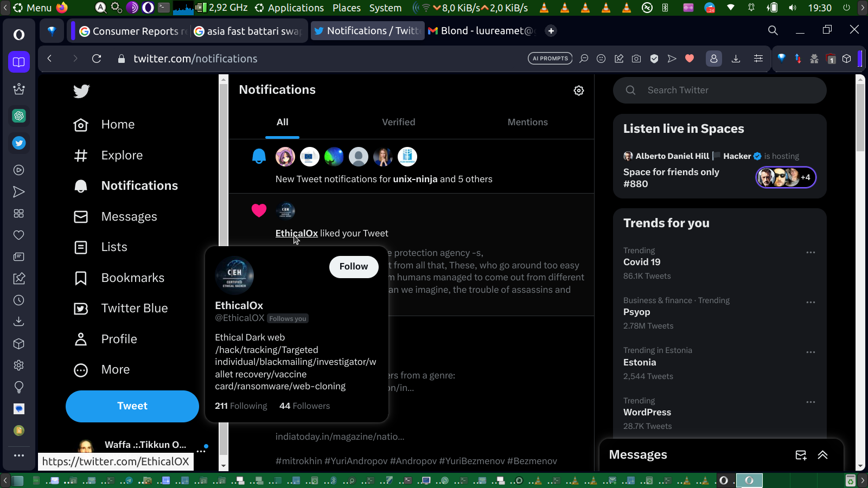Join the Space via the listener avatars
This screenshot has width=868, height=488.
[x=786, y=177]
